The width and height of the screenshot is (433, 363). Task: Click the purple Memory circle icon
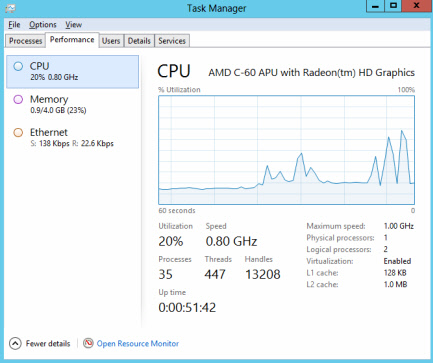point(18,99)
